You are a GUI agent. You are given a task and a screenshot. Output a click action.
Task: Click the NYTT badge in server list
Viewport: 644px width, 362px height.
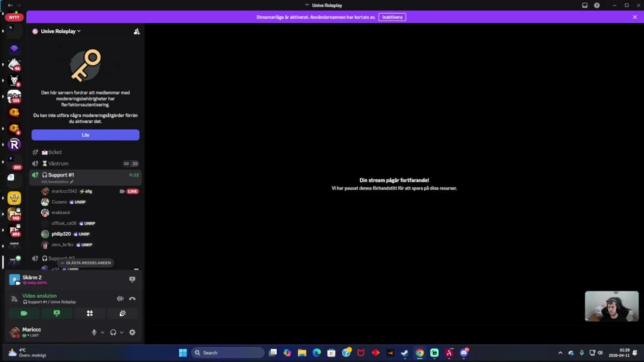(14, 17)
